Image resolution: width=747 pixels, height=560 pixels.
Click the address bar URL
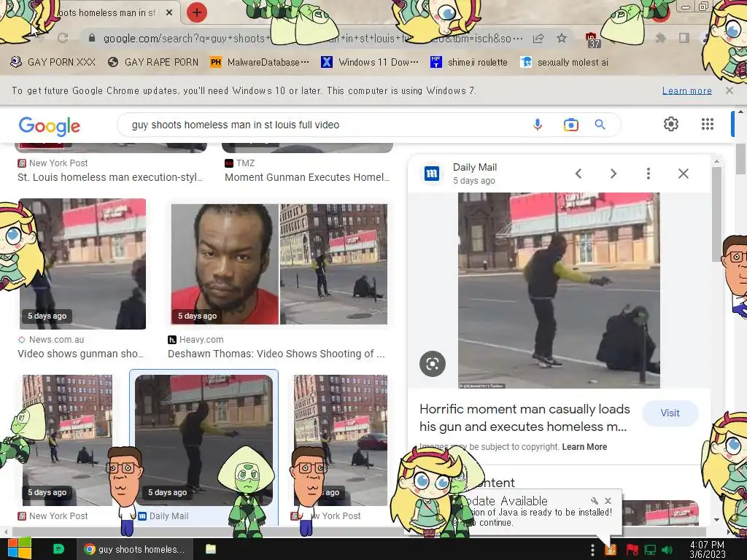click(312, 39)
